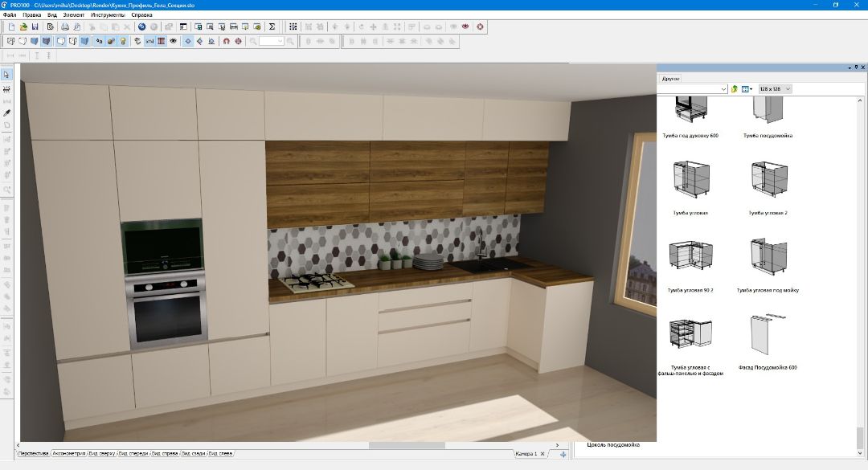Toggle the eye visibility icon in second toolbar
The height and width of the screenshot is (470, 868).
pyautogui.click(x=173, y=41)
